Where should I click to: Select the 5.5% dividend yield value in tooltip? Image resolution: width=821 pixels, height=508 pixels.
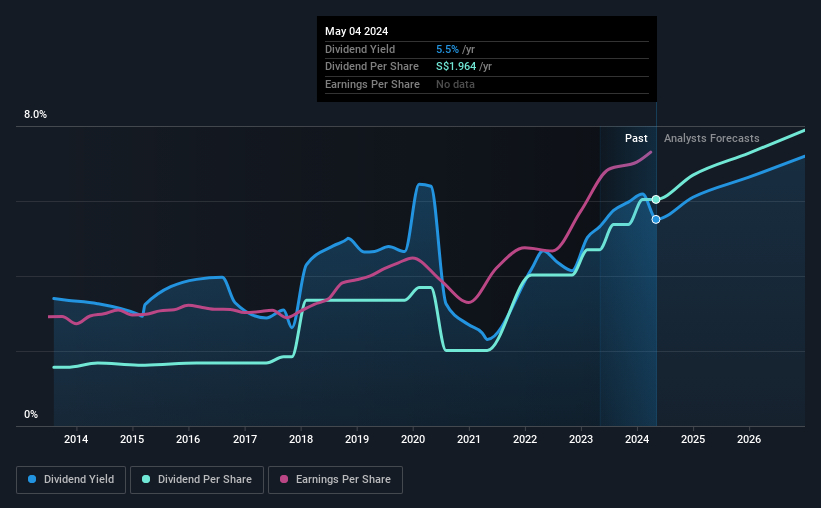point(447,49)
